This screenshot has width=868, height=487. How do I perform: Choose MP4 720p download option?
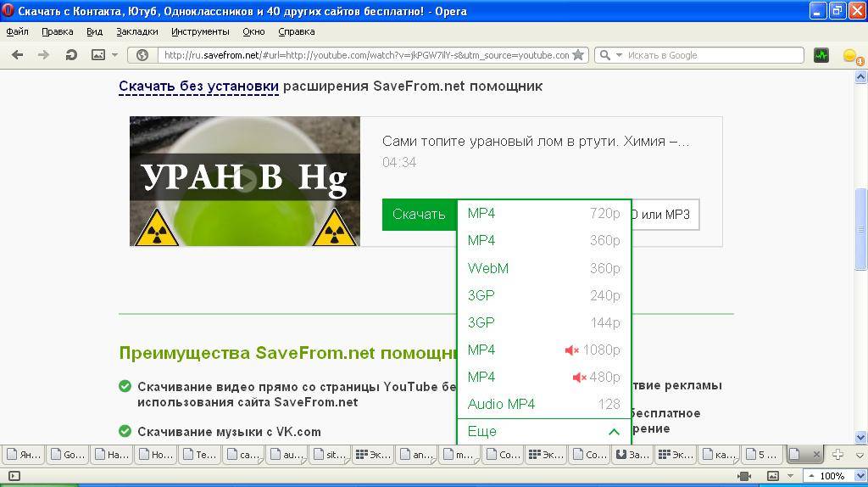543,213
